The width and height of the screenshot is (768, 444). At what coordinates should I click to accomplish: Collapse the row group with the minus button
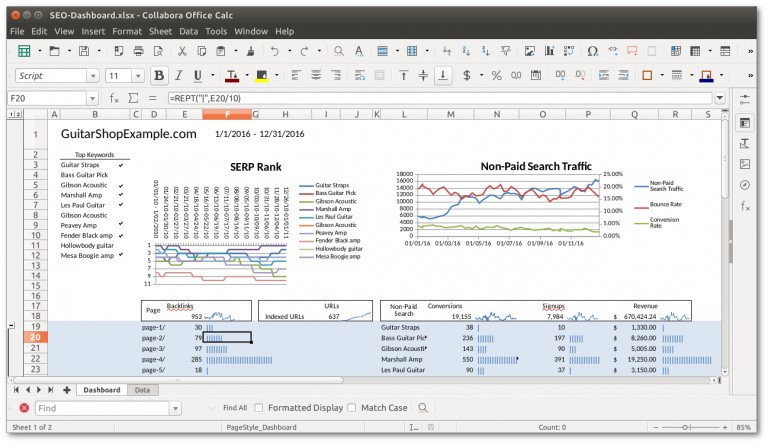click(12, 325)
